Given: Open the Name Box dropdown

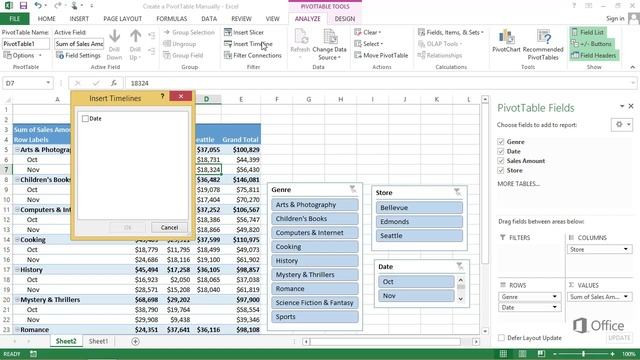Looking at the screenshot, I should pos(48,83).
